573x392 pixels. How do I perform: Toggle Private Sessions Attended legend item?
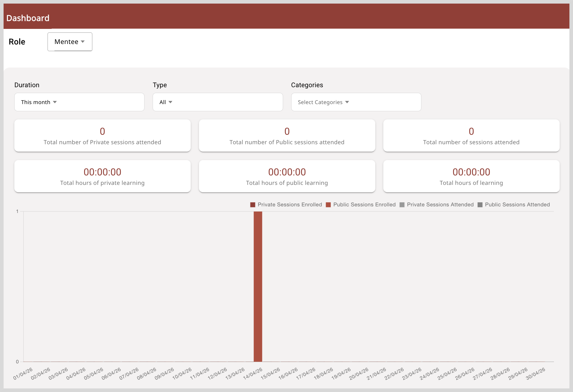[436, 205]
